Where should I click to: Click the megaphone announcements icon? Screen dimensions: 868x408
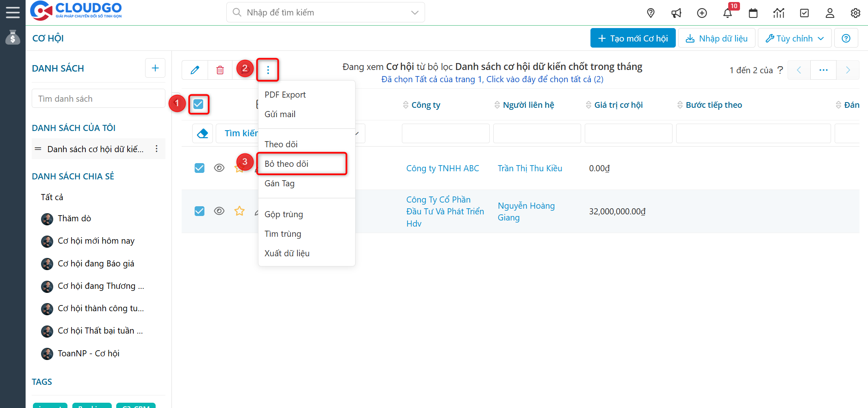point(676,13)
